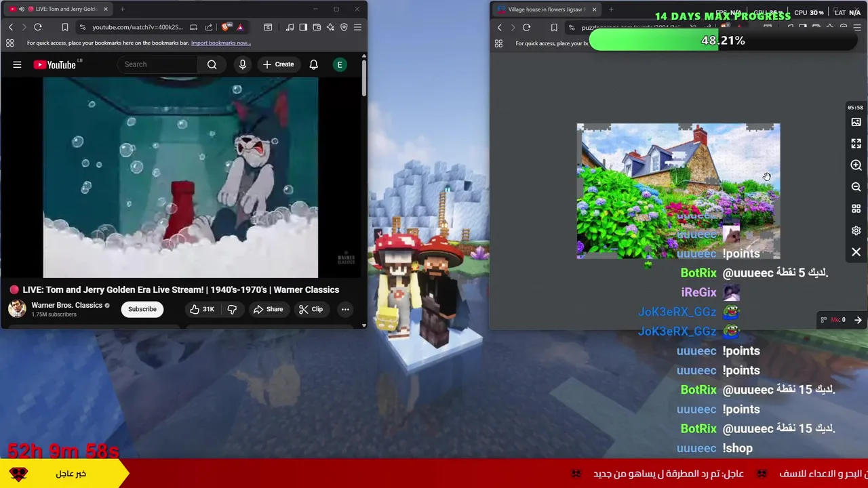Open the E account avatar menu
Viewport: 868px width, 488px height.
[340, 64]
